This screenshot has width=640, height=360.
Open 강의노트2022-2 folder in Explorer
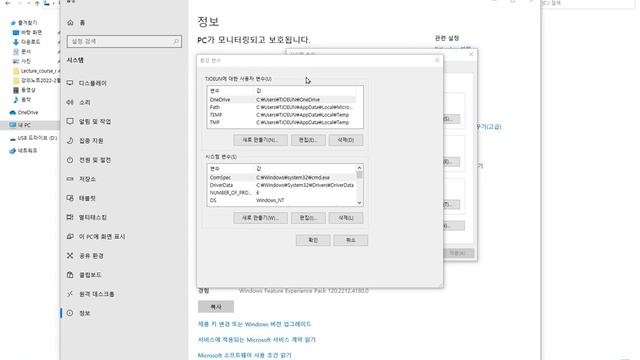[x=37, y=80]
